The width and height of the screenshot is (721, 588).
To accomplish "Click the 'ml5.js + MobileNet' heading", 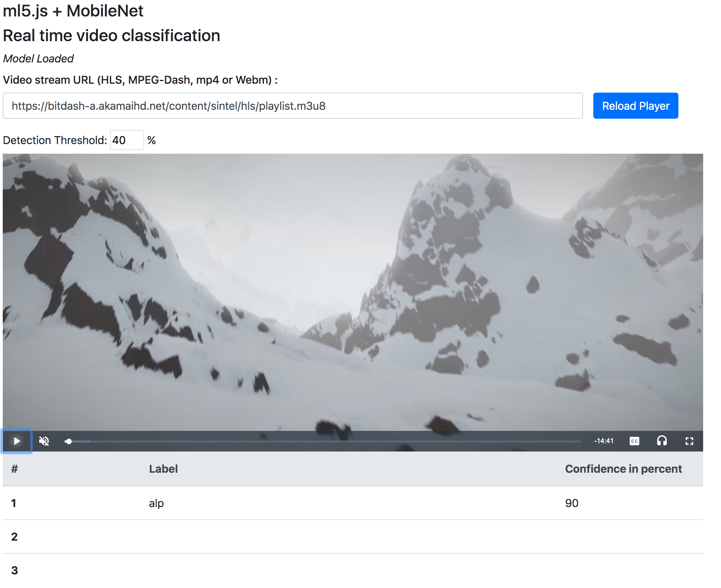I will tap(73, 11).
